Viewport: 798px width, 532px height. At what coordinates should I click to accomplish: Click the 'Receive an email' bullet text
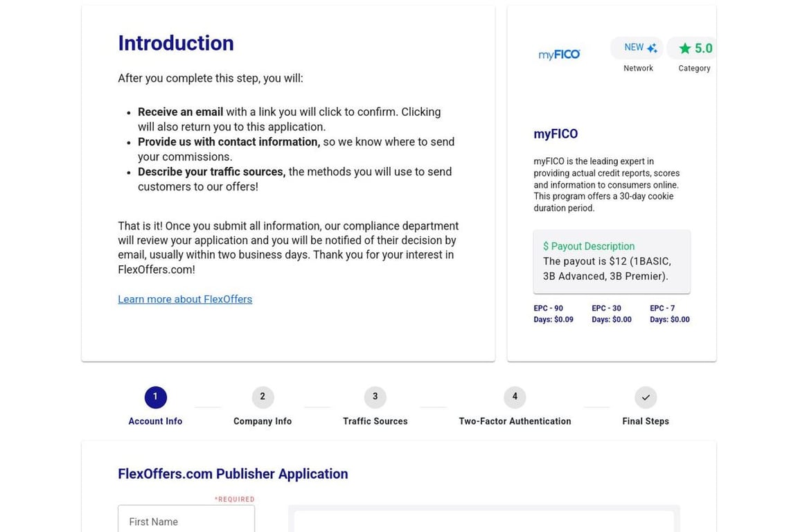180,112
